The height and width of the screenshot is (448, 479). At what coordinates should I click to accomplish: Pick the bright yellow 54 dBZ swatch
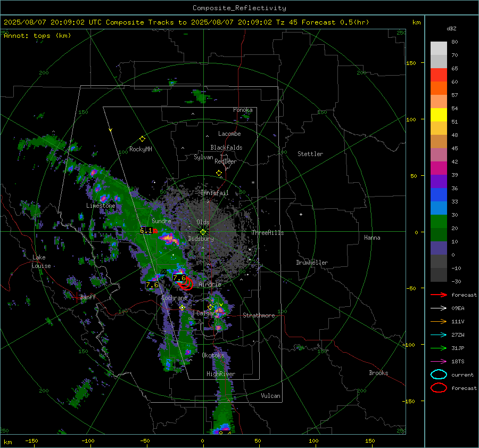tap(439, 115)
